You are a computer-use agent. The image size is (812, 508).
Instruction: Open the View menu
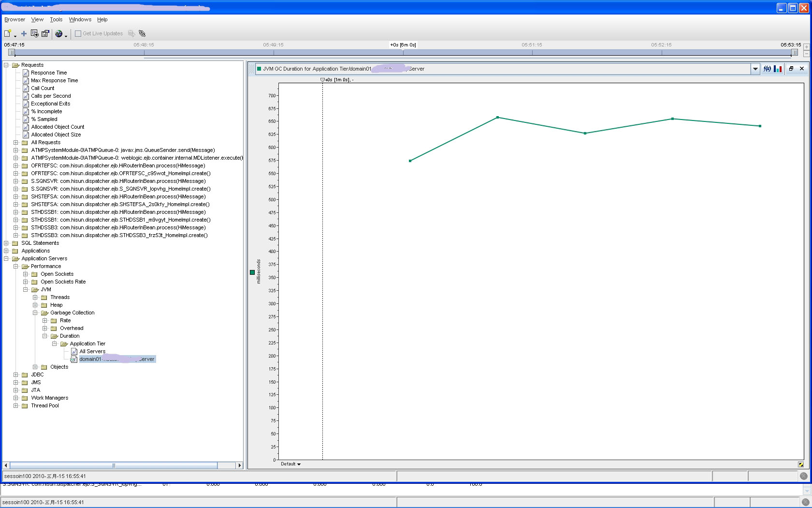tap(37, 19)
